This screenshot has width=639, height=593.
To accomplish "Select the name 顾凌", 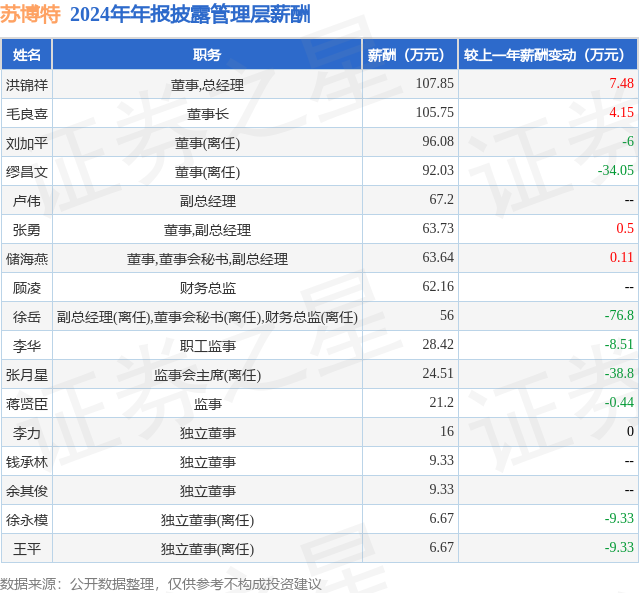I will coord(27,288).
